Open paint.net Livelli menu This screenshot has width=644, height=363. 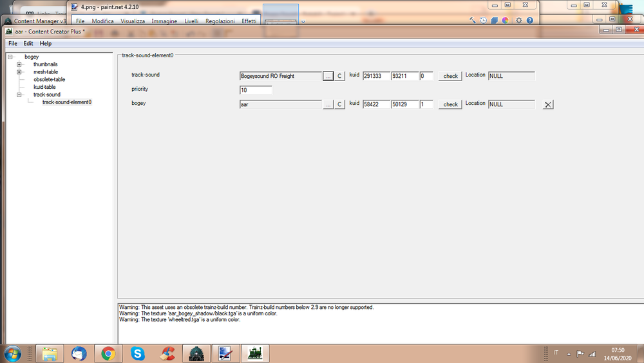pyautogui.click(x=191, y=21)
